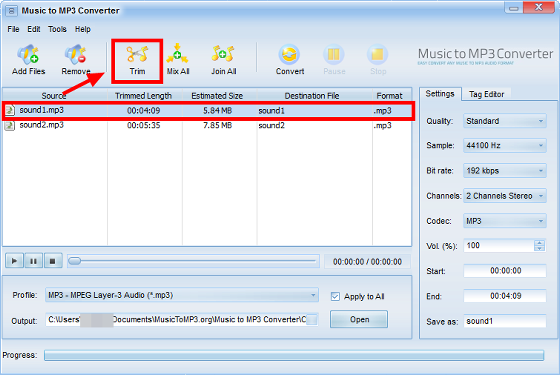
Task: Click trimmed length 00:04:09 cell
Action: point(145,111)
